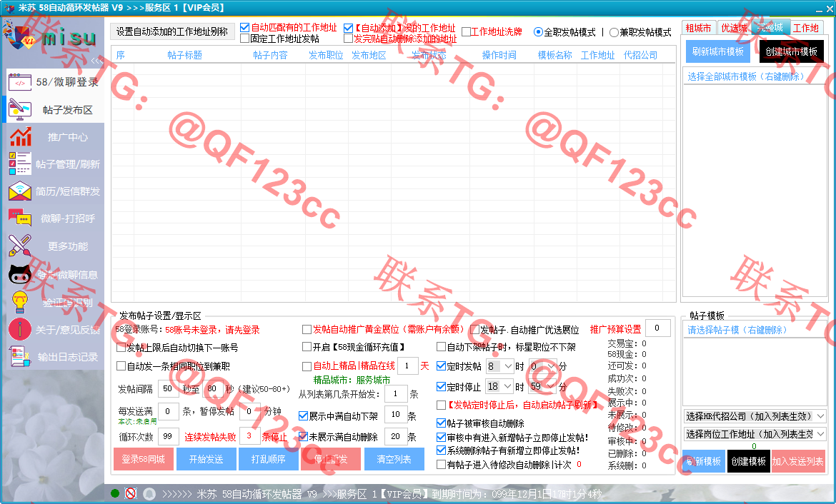Click the 模板名称 column header
The height and width of the screenshot is (504, 836).
554,55
